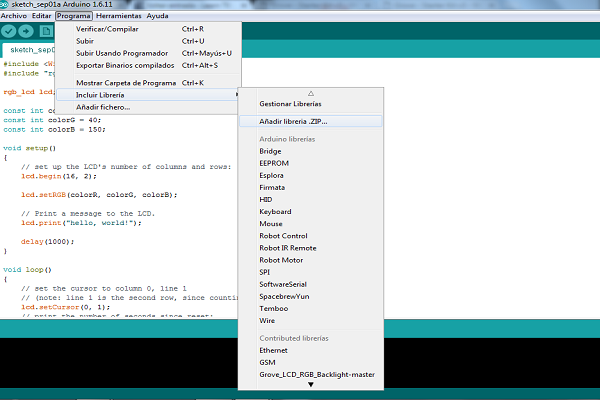Screen dimensions: 600x400
Task: Include the Esplora library
Action: pyautogui.click(x=311, y=175)
